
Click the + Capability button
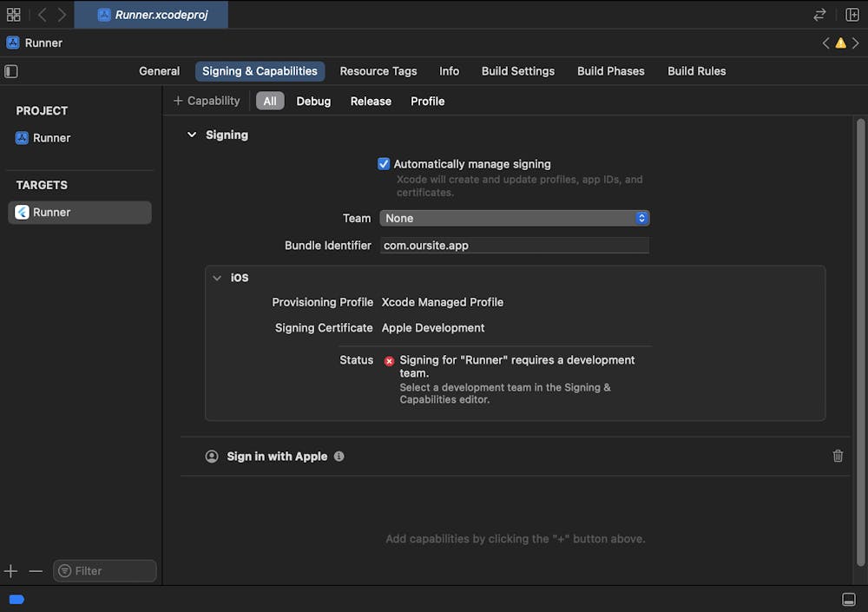(207, 102)
